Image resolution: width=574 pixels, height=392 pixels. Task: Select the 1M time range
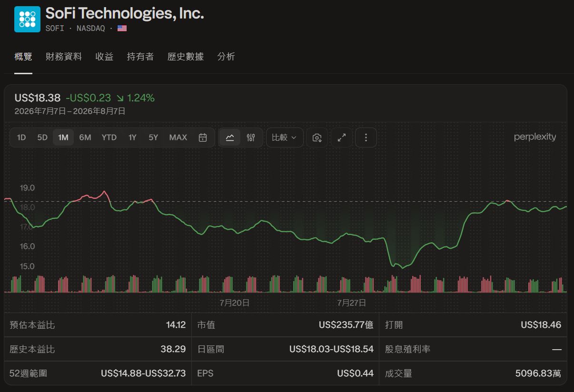pyautogui.click(x=63, y=137)
